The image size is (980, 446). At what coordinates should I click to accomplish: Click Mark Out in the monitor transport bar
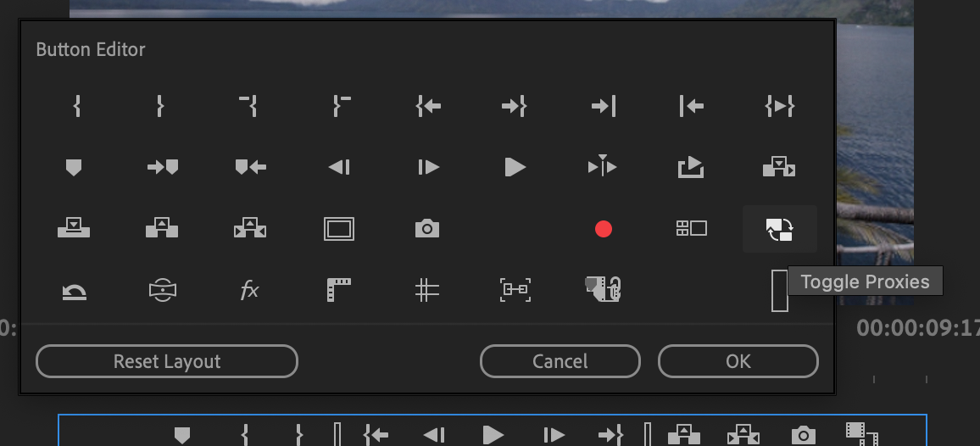point(299,434)
